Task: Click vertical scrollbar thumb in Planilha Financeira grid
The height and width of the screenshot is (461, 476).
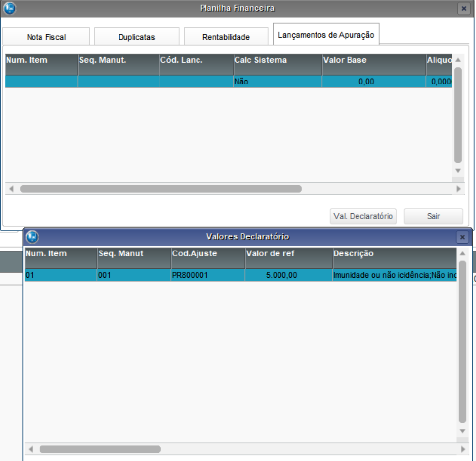Action: pos(458,115)
